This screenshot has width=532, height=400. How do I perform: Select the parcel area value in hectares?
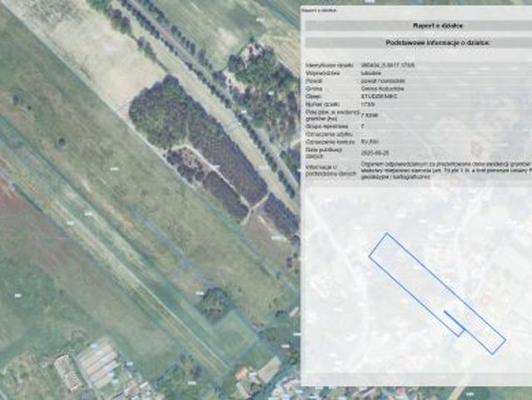coord(369,115)
